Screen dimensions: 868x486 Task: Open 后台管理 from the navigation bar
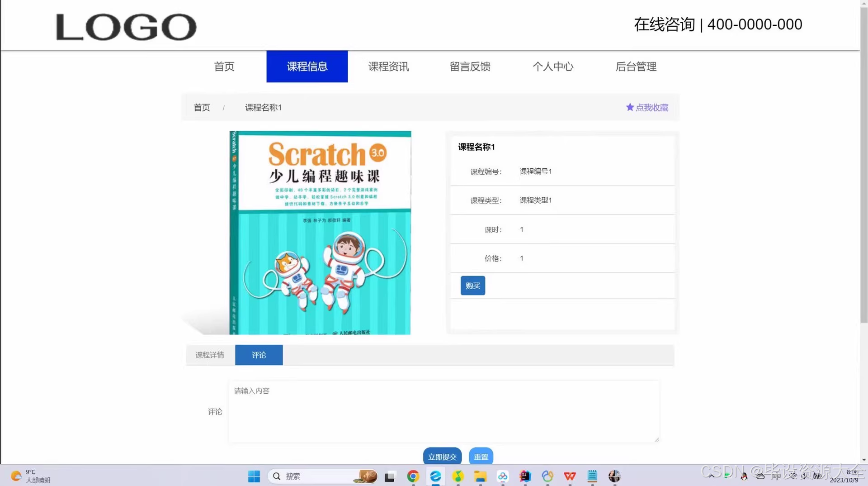636,67
